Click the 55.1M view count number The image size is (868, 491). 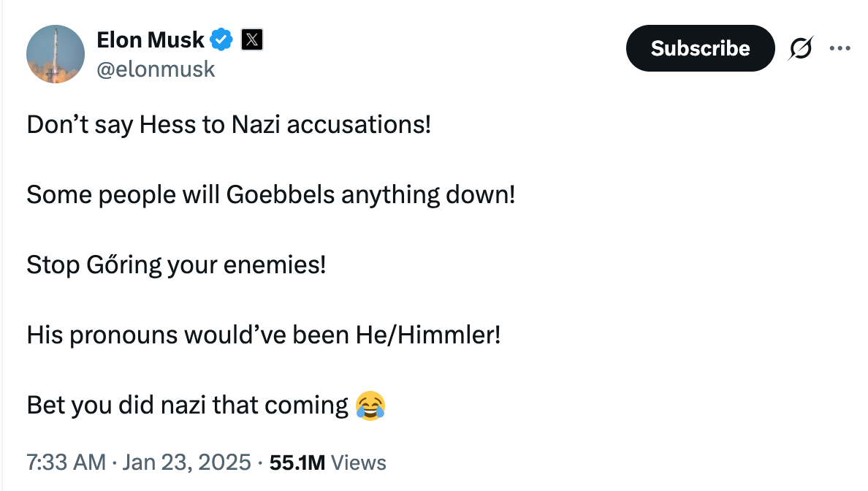pos(297,463)
